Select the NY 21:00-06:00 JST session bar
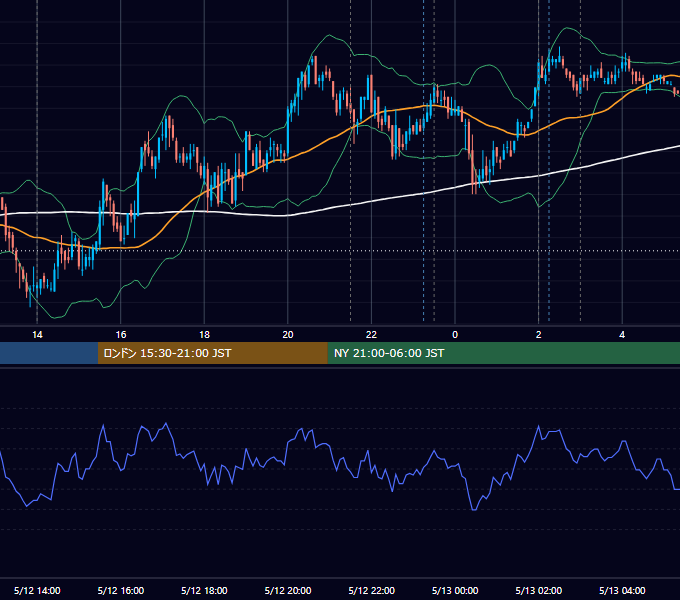Image resolution: width=680 pixels, height=600 pixels. [x=503, y=353]
